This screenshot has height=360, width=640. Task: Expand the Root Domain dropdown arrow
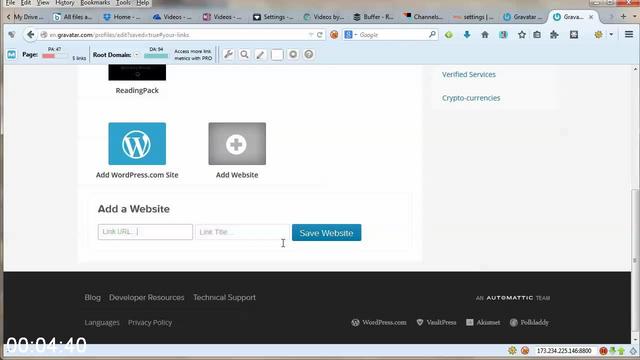pos(136,55)
